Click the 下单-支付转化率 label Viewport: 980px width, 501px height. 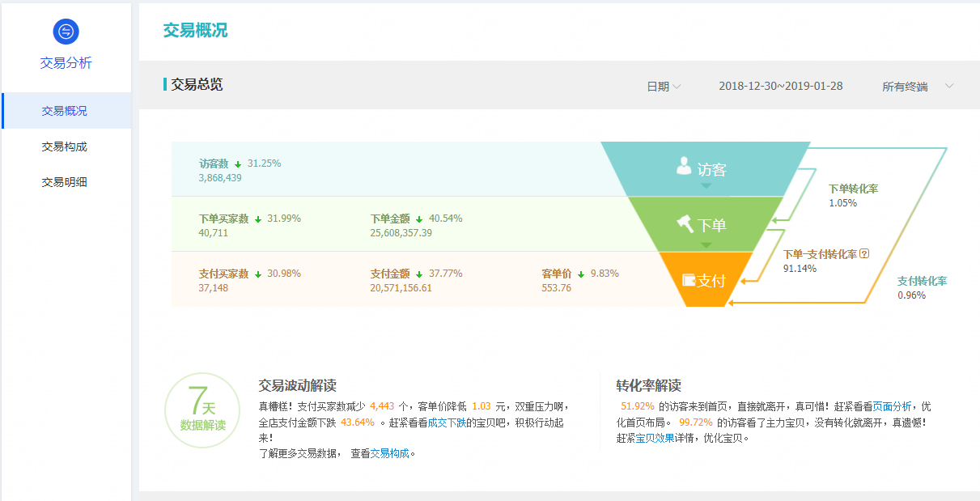(820, 254)
